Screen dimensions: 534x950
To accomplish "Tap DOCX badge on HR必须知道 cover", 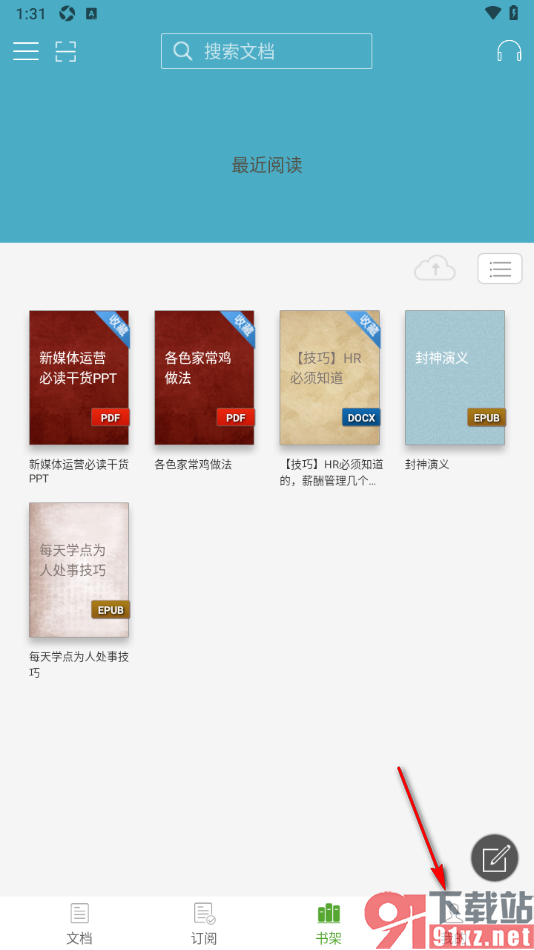I will click(361, 417).
